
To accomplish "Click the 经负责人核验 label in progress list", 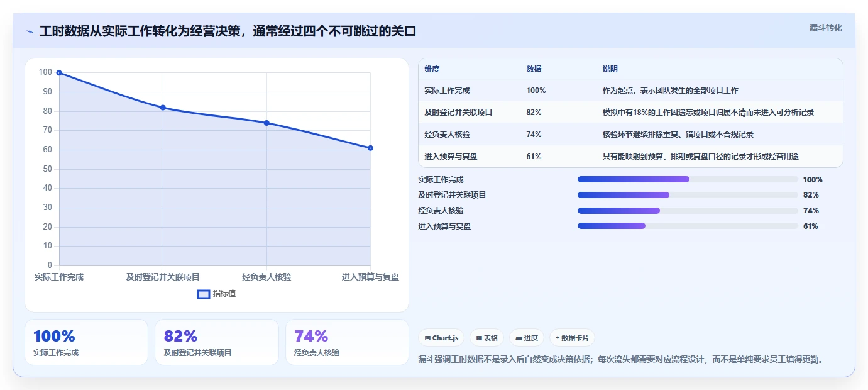I will tap(441, 211).
